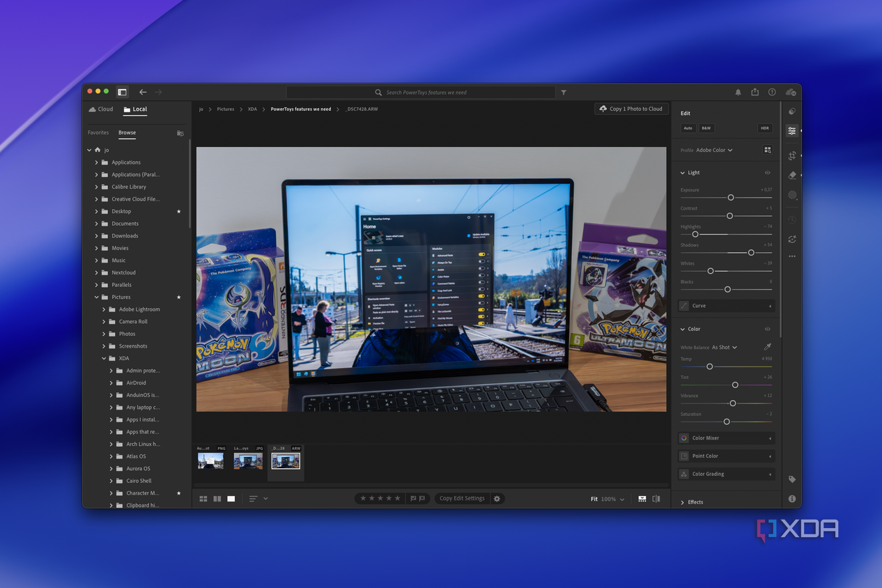This screenshot has width=882, height=588.
Task: Open the Keywords tag icon
Action: [x=792, y=479]
